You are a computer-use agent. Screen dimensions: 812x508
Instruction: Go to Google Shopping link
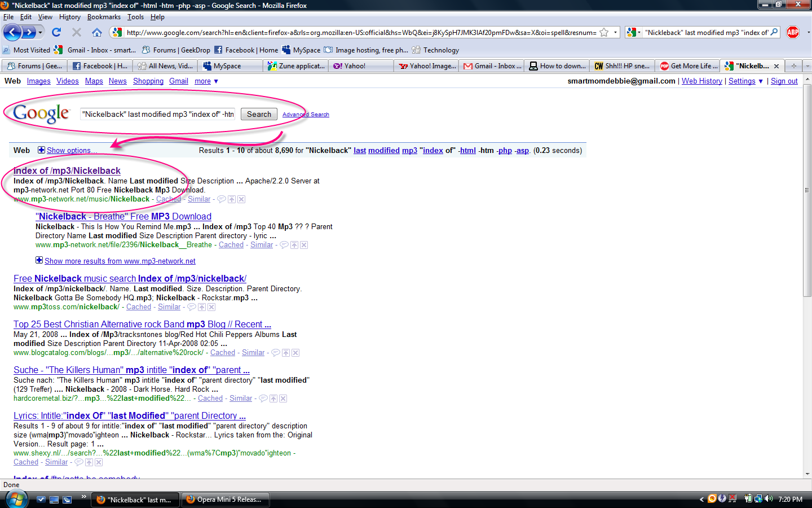(148, 81)
